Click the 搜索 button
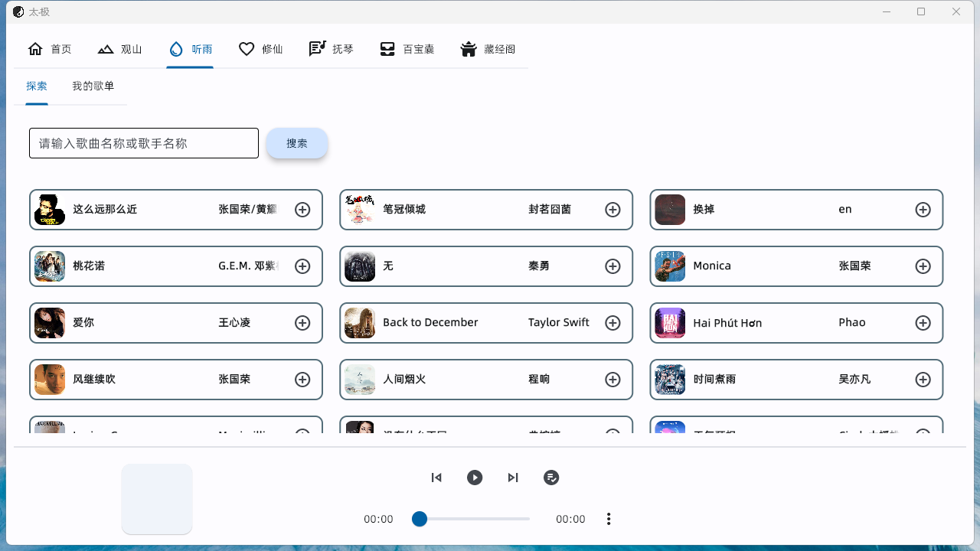Viewport: 980px width, 551px height. pyautogui.click(x=297, y=143)
